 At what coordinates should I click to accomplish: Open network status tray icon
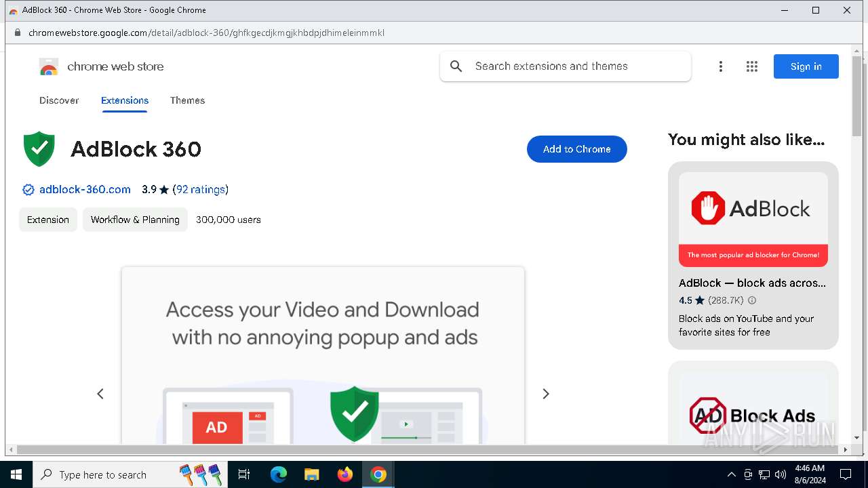[x=764, y=474]
